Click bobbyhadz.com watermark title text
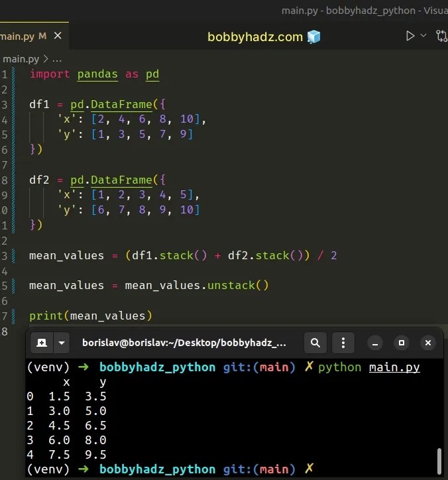 (x=255, y=37)
